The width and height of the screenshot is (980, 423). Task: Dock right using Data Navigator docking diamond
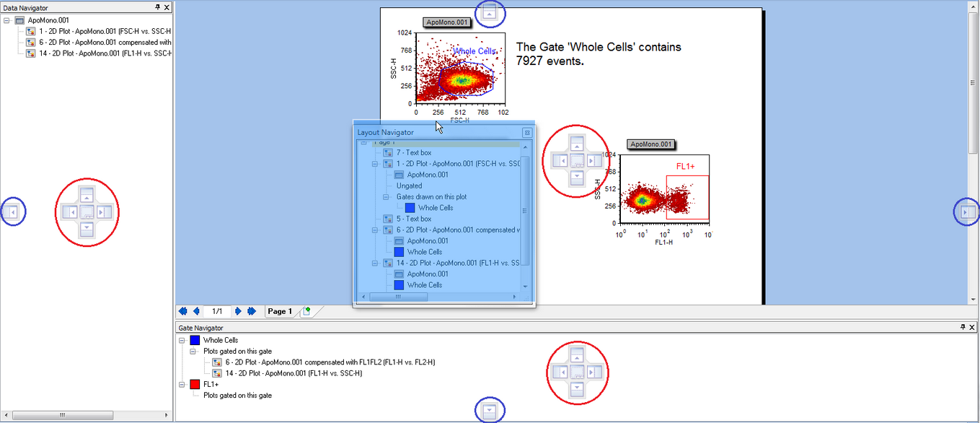point(104,212)
